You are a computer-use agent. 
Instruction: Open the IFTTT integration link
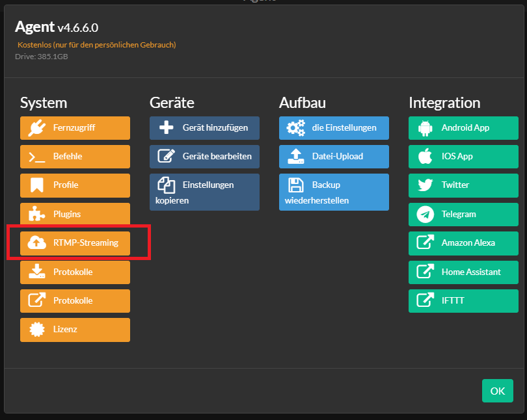463,301
